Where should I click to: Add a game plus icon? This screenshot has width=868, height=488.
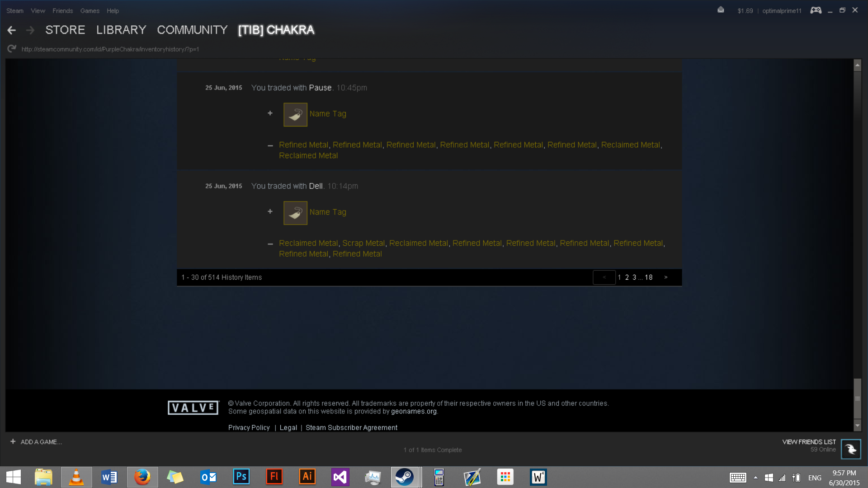click(x=13, y=441)
